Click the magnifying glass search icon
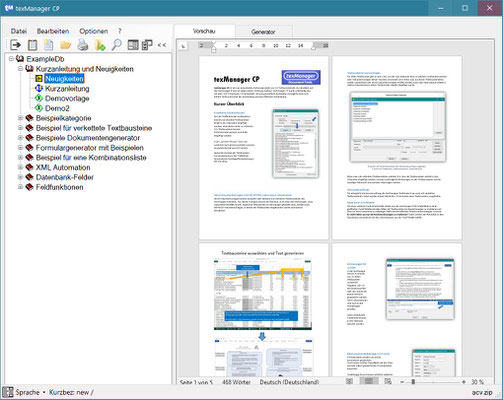Screen dimensions: 503x400 coord(116,45)
